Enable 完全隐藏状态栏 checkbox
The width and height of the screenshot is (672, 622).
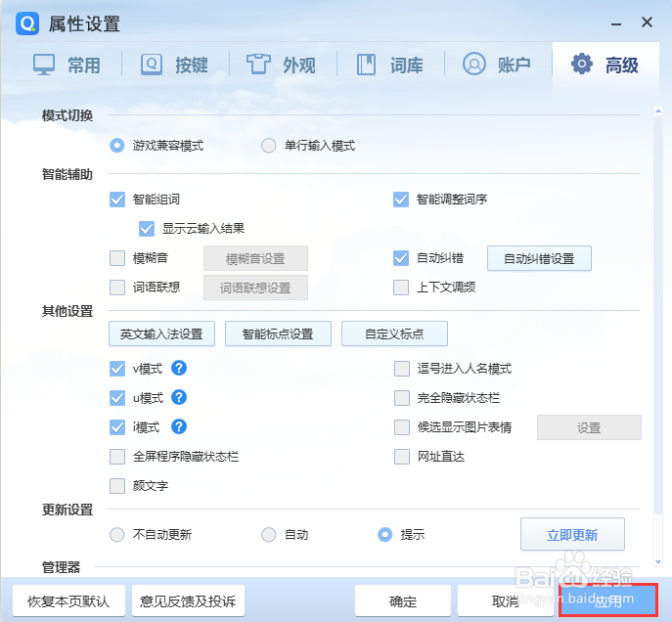402,398
